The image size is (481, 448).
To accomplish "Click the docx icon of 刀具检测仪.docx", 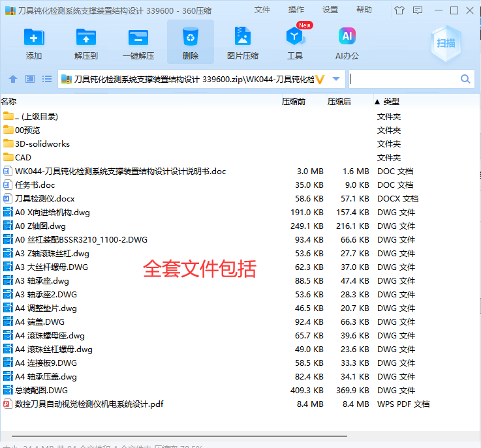I will click(x=8, y=198).
